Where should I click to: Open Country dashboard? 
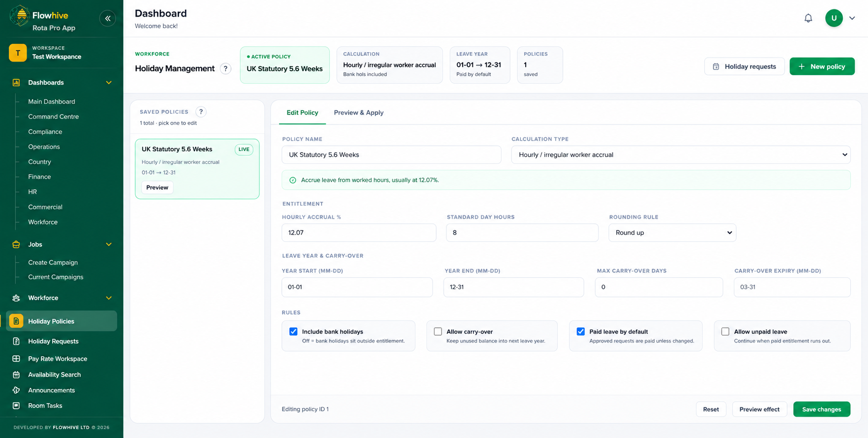pos(39,162)
